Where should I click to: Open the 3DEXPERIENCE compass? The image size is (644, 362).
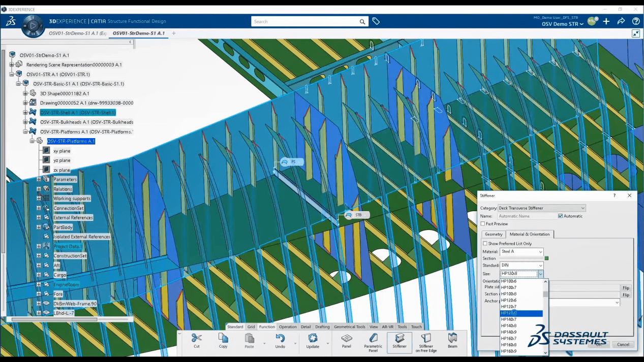tap(33, 25)
